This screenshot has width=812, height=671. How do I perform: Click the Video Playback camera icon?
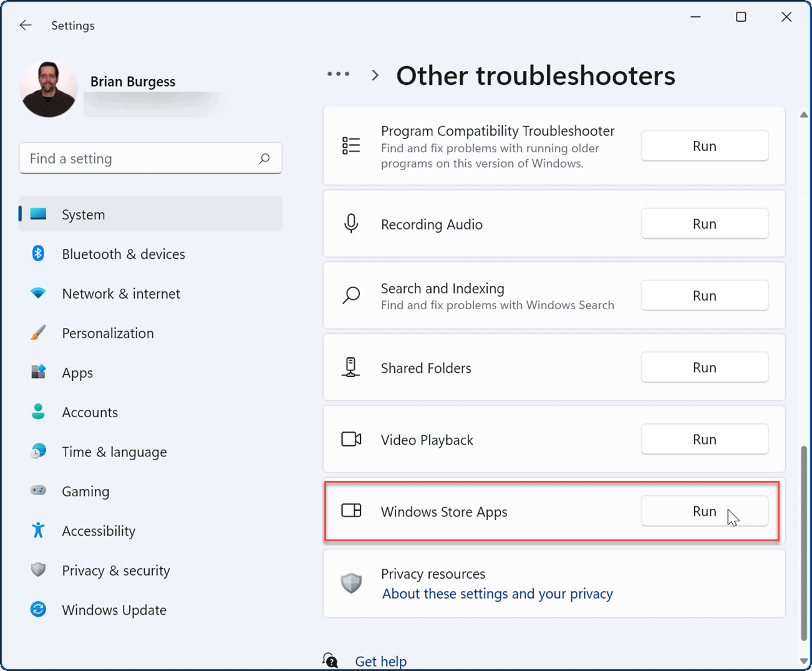[351, 439]
